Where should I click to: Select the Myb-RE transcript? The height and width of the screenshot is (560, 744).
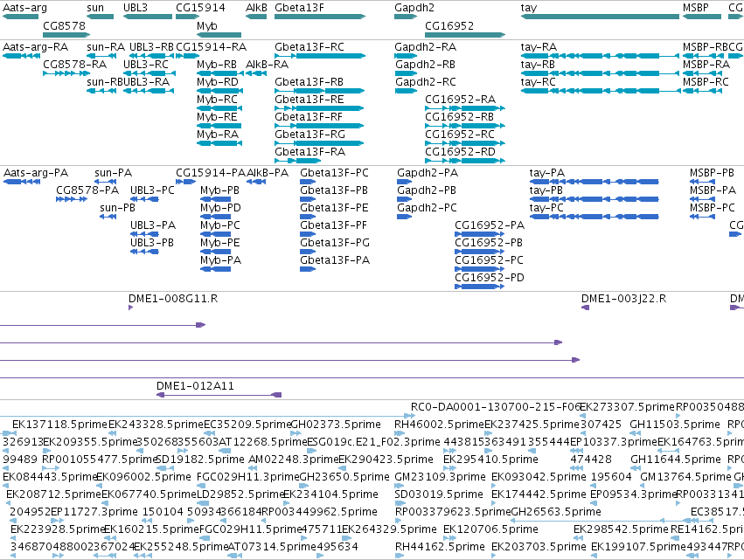click(219, 126)
